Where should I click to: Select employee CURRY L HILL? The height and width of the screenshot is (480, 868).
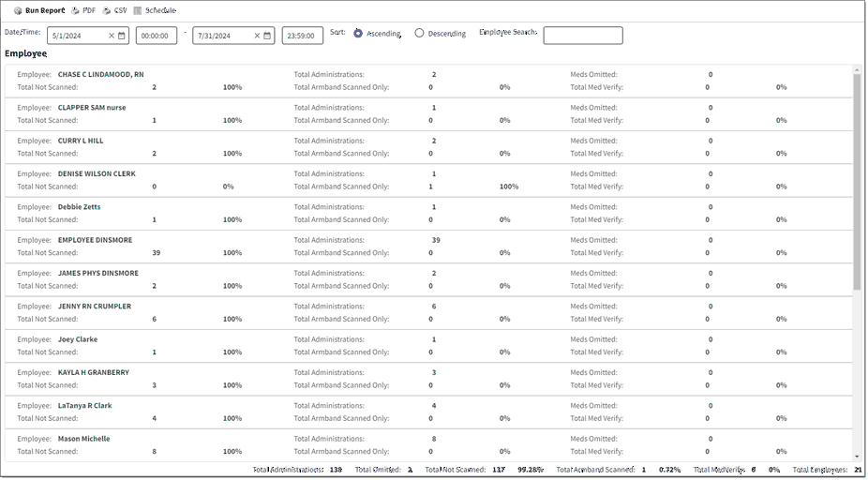click(x=81, y=141)
